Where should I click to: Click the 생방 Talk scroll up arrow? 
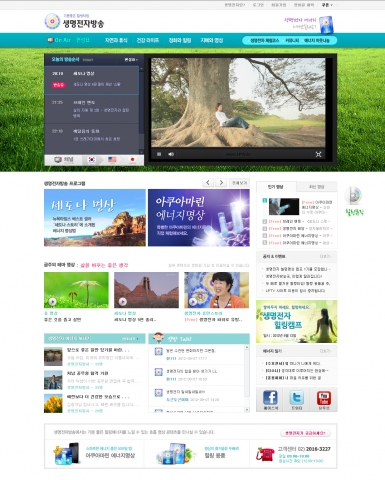click(247, 347)
